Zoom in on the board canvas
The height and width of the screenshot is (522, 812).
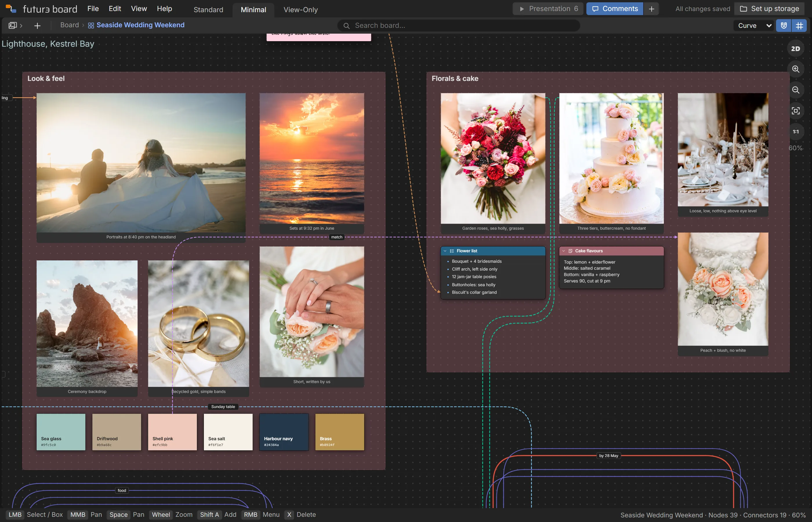click(x=795, y=69)
